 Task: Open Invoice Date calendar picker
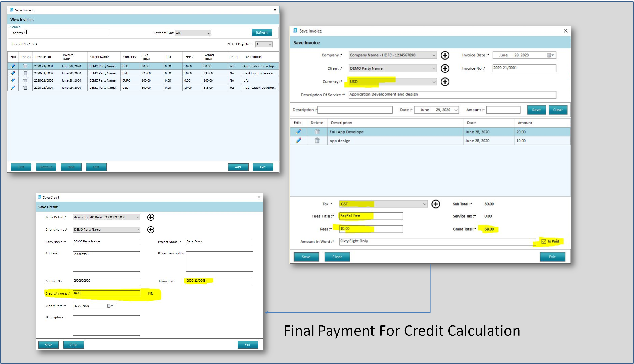point(550,55)
